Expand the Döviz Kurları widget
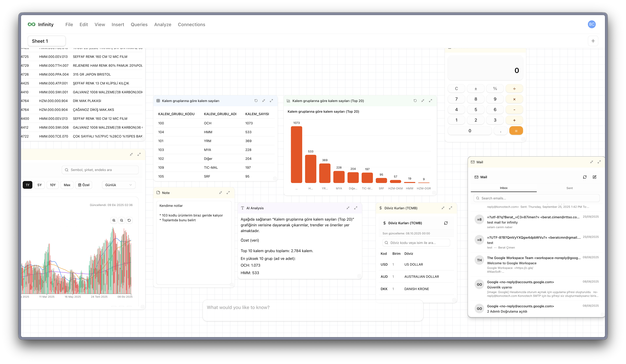This screenshot has height=364, width=626. (x=450, y=208)
